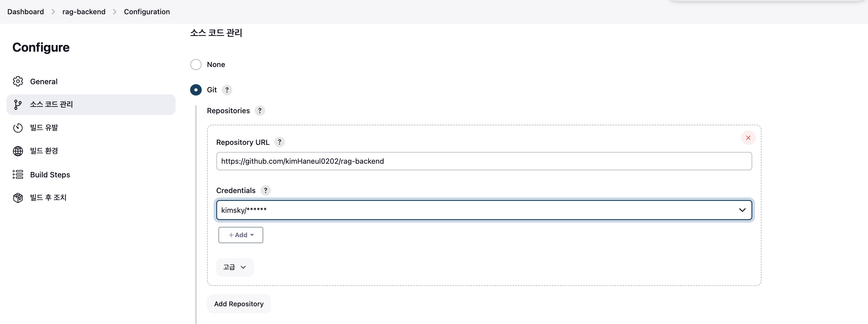Click the Build Steps list icon
Screen dimensions: 868x324
point(18,174)
